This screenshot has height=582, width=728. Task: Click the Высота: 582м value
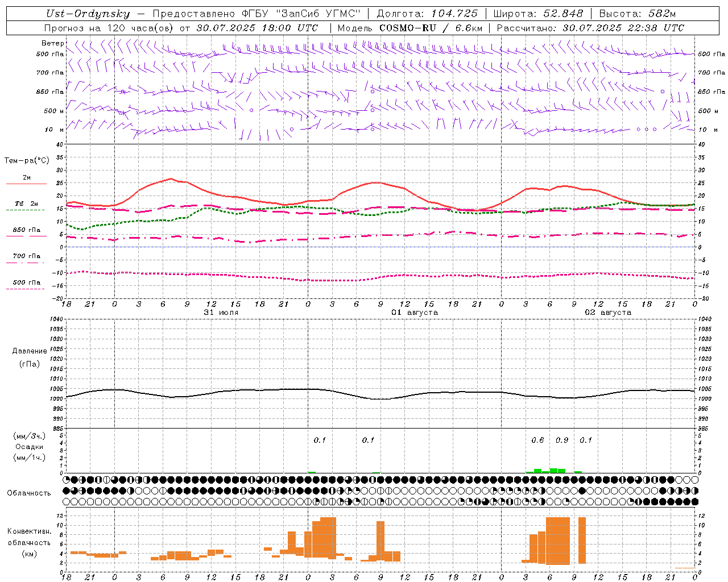[x=637, y=14]
